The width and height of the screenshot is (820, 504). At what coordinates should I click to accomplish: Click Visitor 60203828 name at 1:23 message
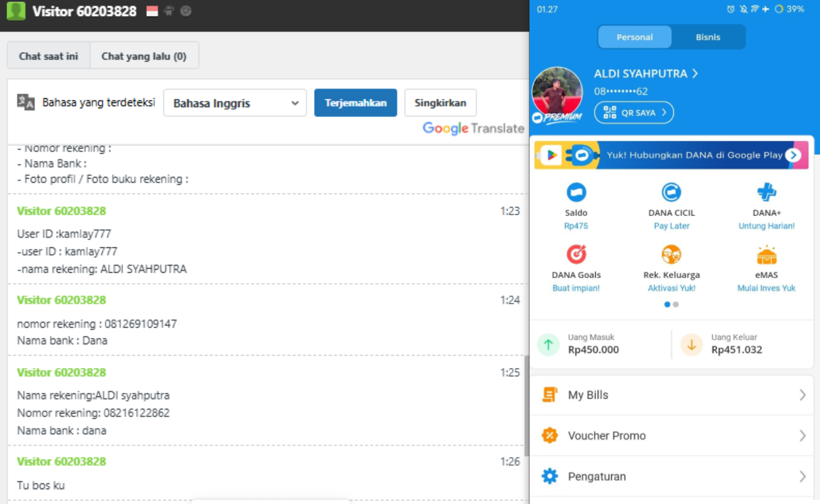point(62,211)
